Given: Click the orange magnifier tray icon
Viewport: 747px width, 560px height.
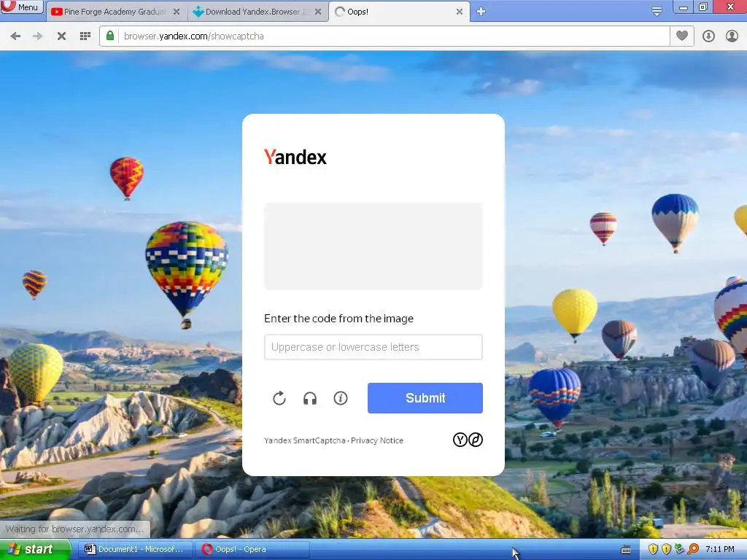Looking at the screenshot, I should point(693,550).
